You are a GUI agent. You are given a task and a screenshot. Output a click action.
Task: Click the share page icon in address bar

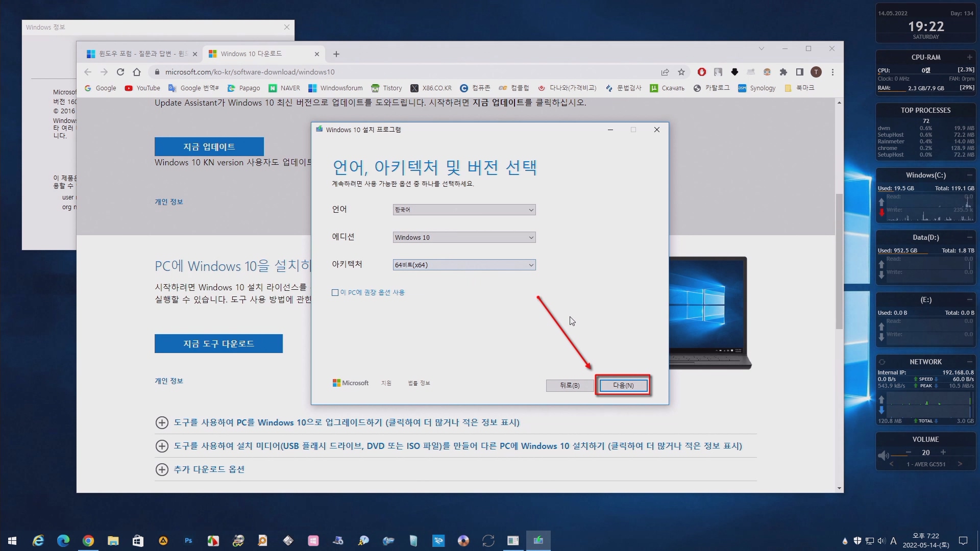tap(665, 72)
